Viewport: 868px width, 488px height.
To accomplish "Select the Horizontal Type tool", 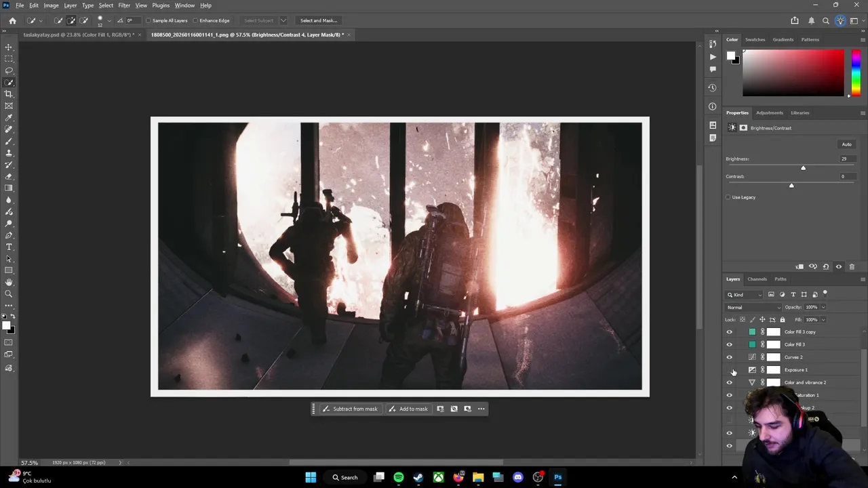I will click(x=9, y=247).
